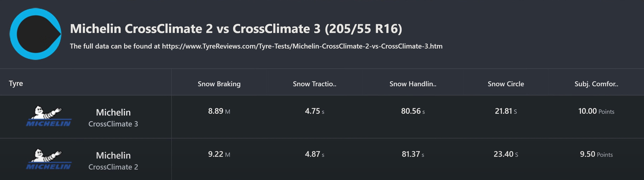Viewport: 644px width, 180px height.
Task: Click the Michelin logo beside CrossClimate 2
Action: pyautogui.click(x=49, y=159)
